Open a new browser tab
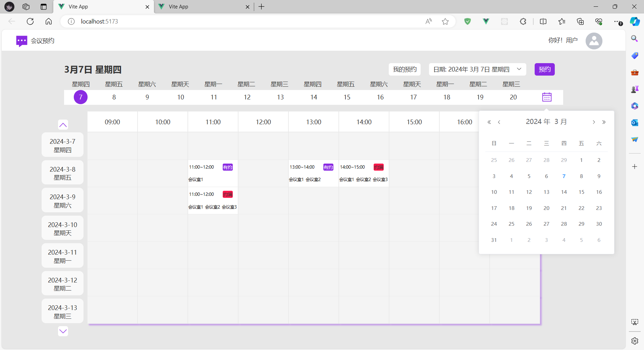Viewport: 644px width, 350px height. tap(262, 7)
